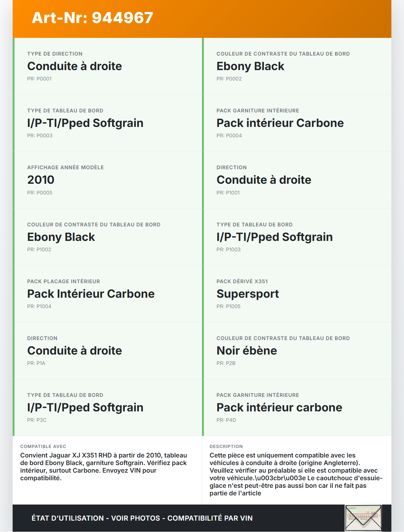
Task: Click the Noir ébène card PR P2B
Action: click(297, 351)
